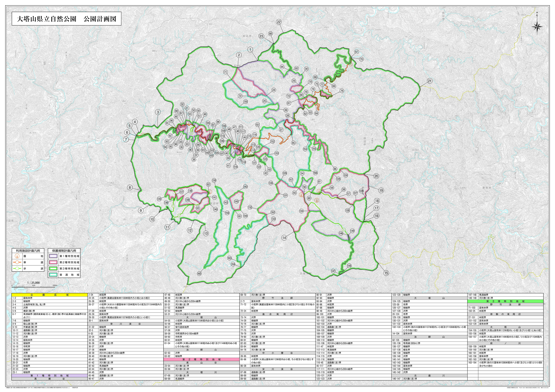This screenshot has height=392, width=555.
Task: Click boundary point marker 3 on the map
Action: click(x=158, y=112)
